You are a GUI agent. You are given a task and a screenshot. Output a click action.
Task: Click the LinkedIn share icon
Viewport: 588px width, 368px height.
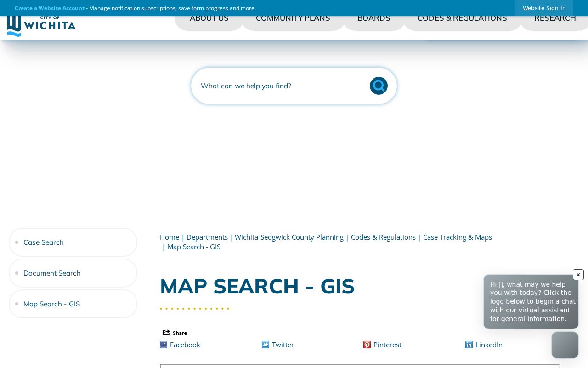pyautogui.click(x=469, y=345)
